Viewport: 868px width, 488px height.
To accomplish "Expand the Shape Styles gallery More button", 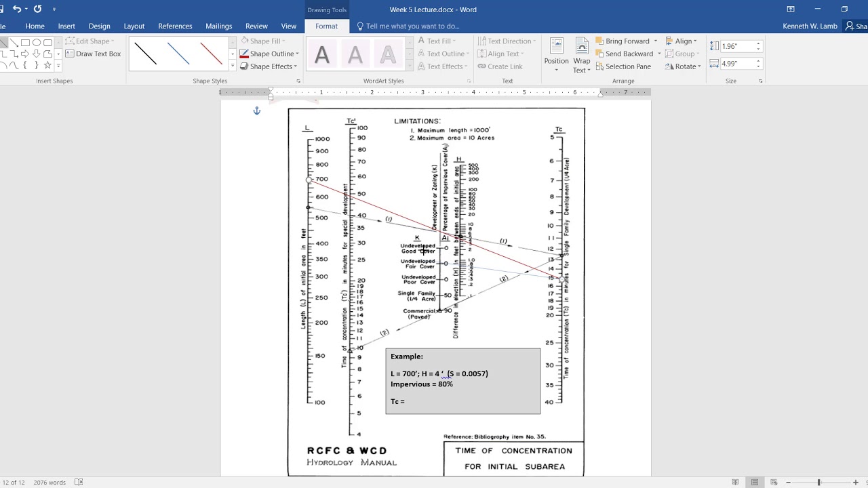I will [x=233, y=66].
